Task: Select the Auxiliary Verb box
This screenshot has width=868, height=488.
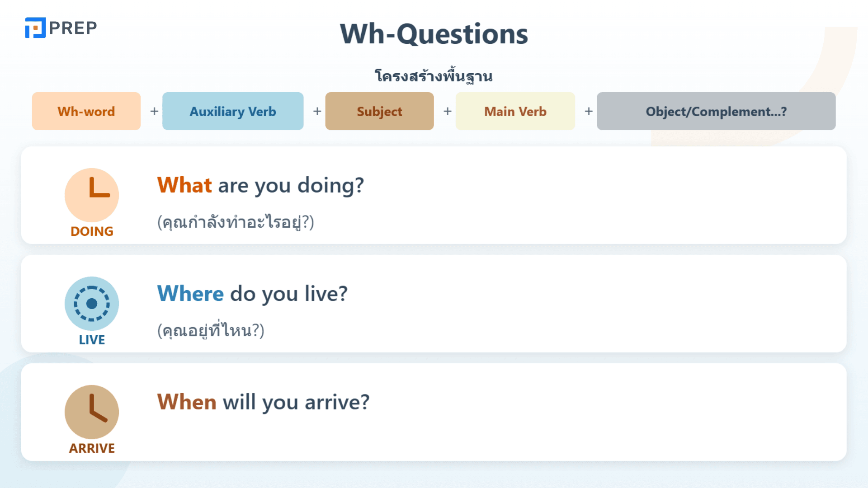Action: pos(233,111)
